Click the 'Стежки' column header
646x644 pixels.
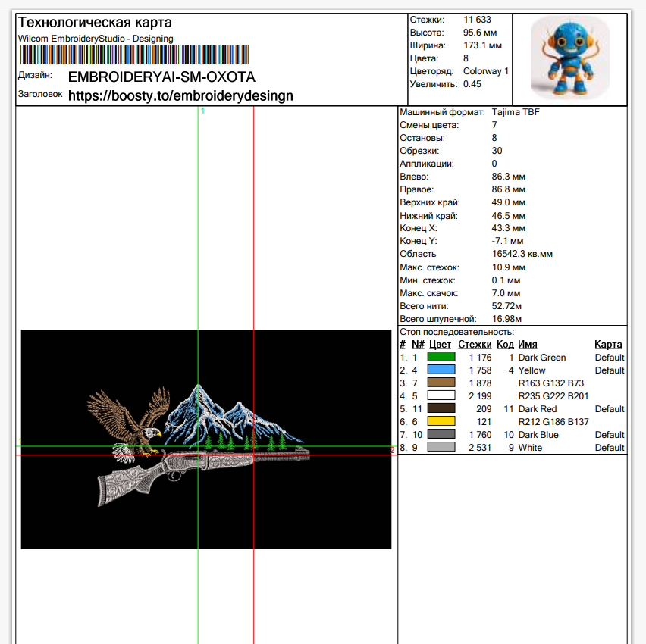tap(475, 345)
